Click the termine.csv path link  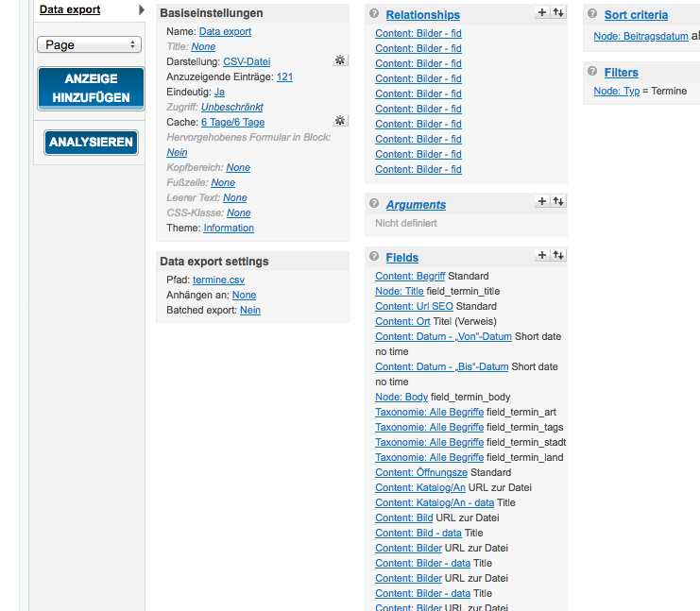tap(218, 280)
